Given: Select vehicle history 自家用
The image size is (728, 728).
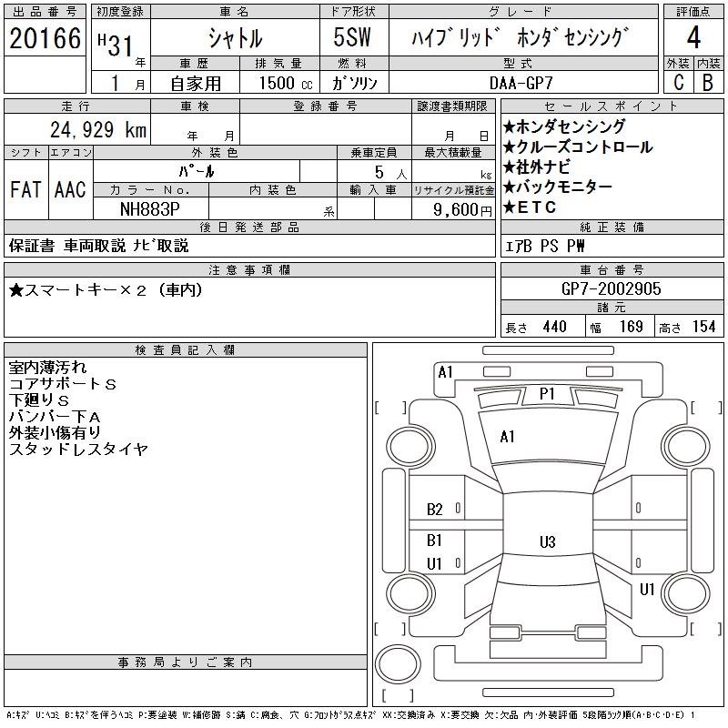Looking at the screenshot, I should (196, 84).
